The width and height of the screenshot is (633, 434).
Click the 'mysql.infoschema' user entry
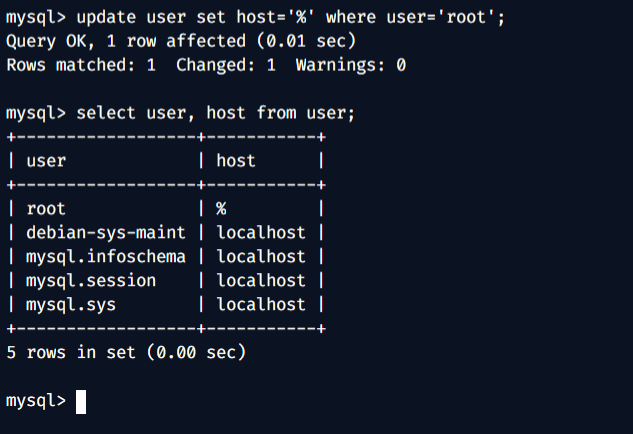(x=106, y=256)
